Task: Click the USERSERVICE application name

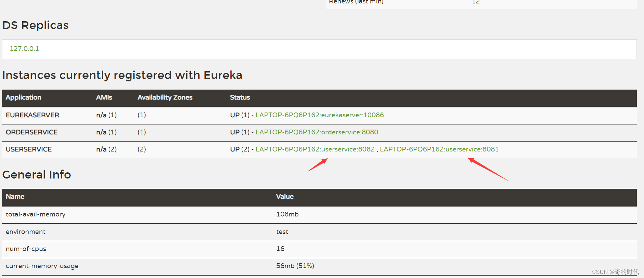Action: (29, 149)
